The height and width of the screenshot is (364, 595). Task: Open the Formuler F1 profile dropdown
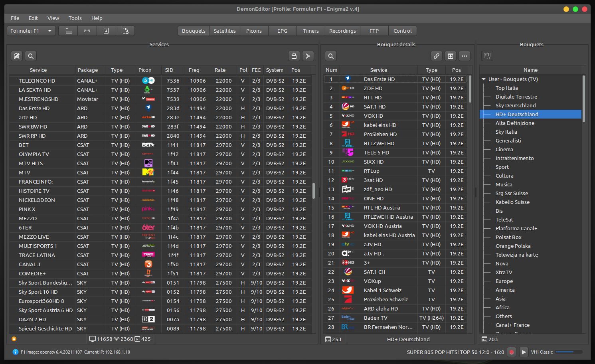(31, 30)
